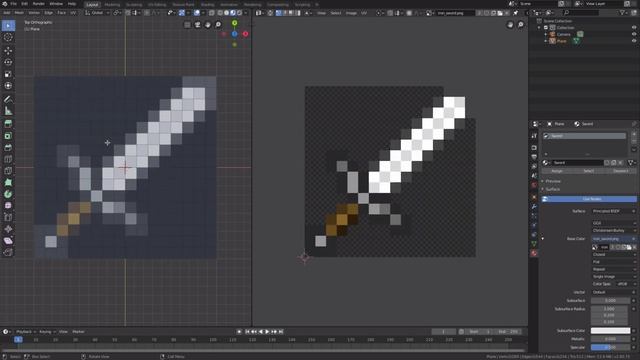Select the Edge Slide tool
The image size is (640, 360).
pyautogui.click(x=8, y=218)
